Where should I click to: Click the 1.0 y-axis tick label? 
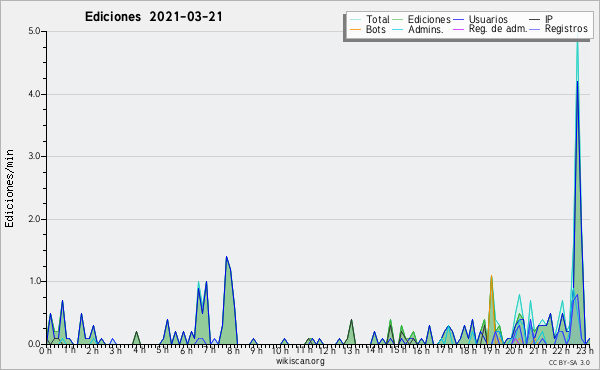pos(34,281)
